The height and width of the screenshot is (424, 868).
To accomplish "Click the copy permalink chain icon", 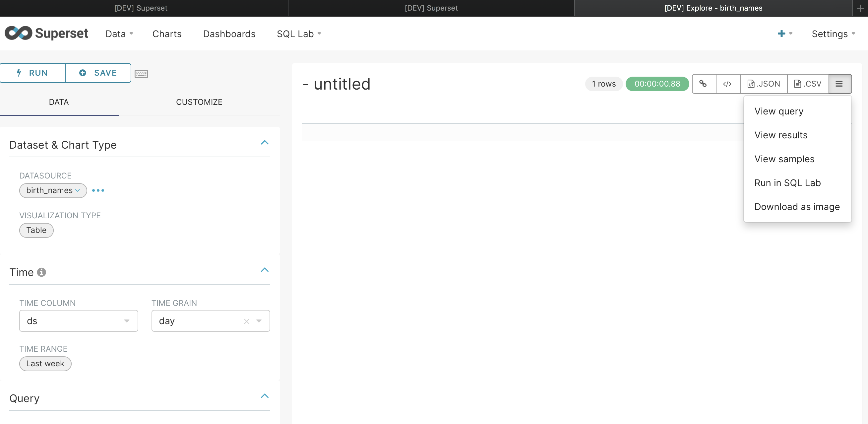I will tap(703, 84).
